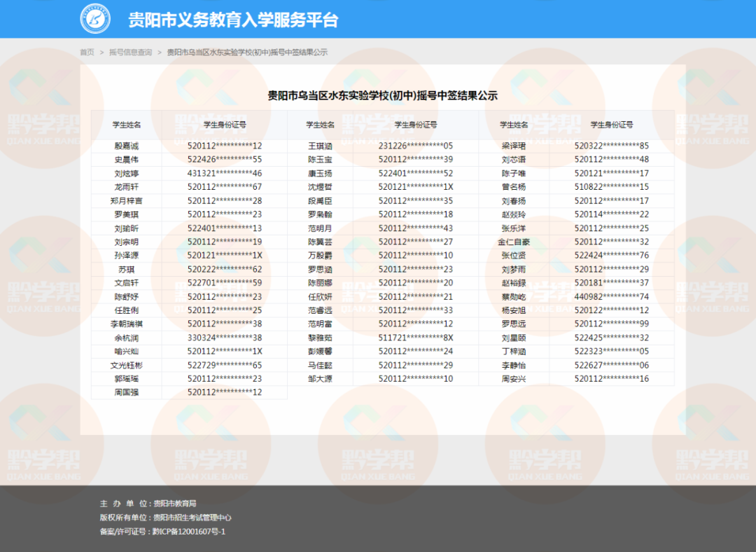756x552 pixels.
Task: Select student name 龙雨轩
Action: [126, 187]
